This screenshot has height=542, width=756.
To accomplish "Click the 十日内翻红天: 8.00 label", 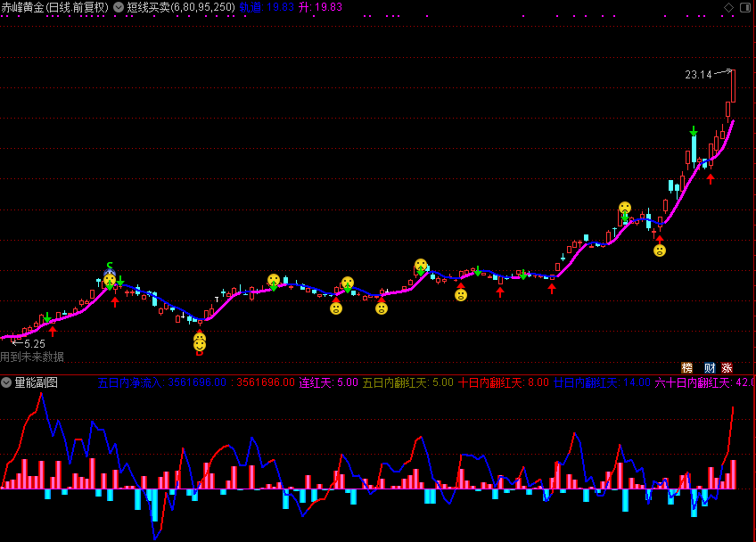I will [x=504, y=382].
